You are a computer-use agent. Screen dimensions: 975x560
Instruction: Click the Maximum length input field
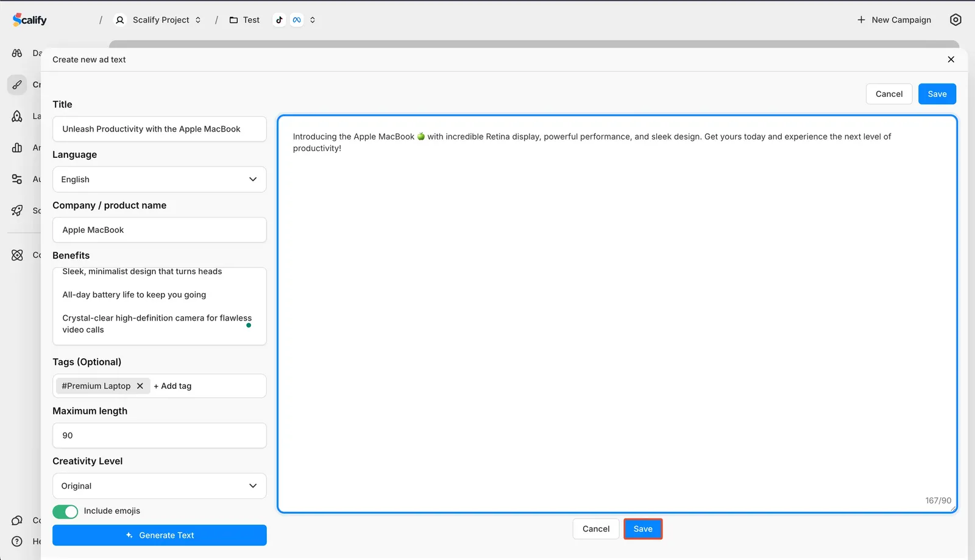[x=159, y=436]
